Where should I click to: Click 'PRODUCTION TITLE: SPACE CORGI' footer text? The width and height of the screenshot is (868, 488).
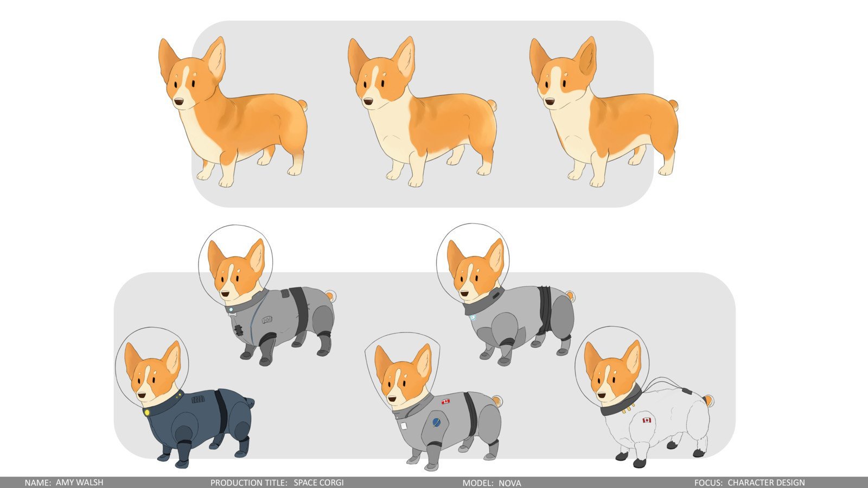tap(277, 483)
